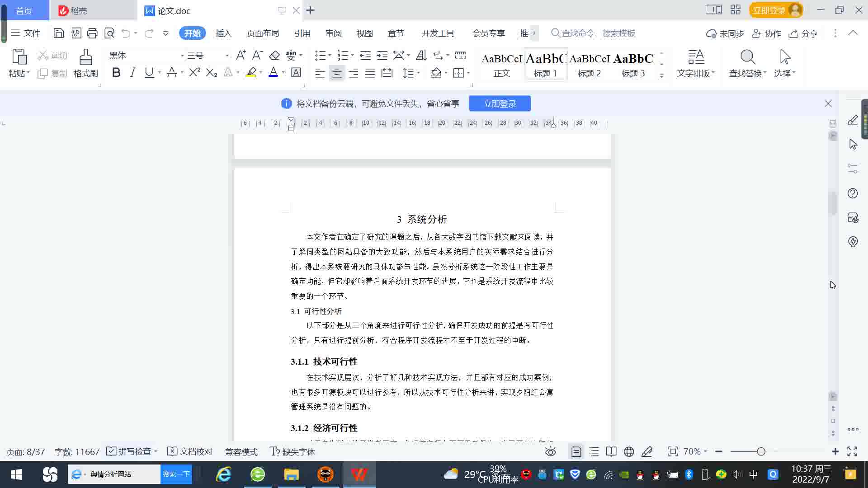Open sidebar settings sliders icon

tap(853, 169)
